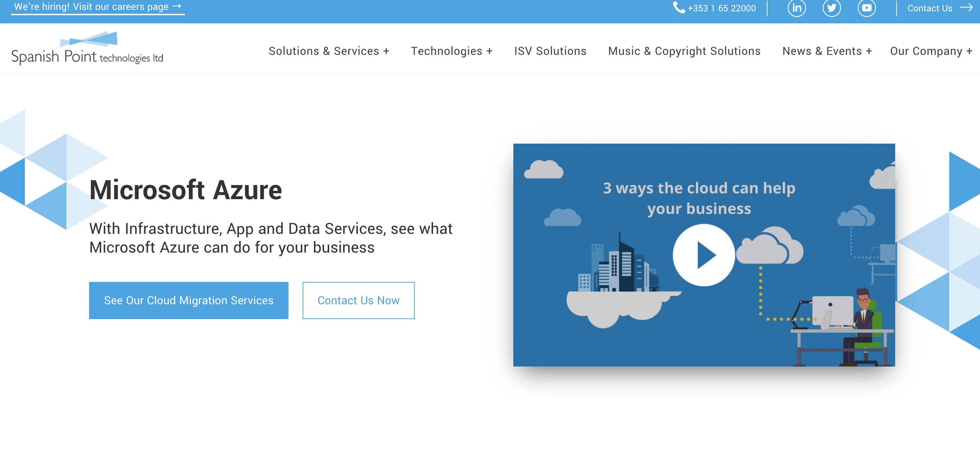Click the arrow icon beside Contact Us

tap(967, 8)
